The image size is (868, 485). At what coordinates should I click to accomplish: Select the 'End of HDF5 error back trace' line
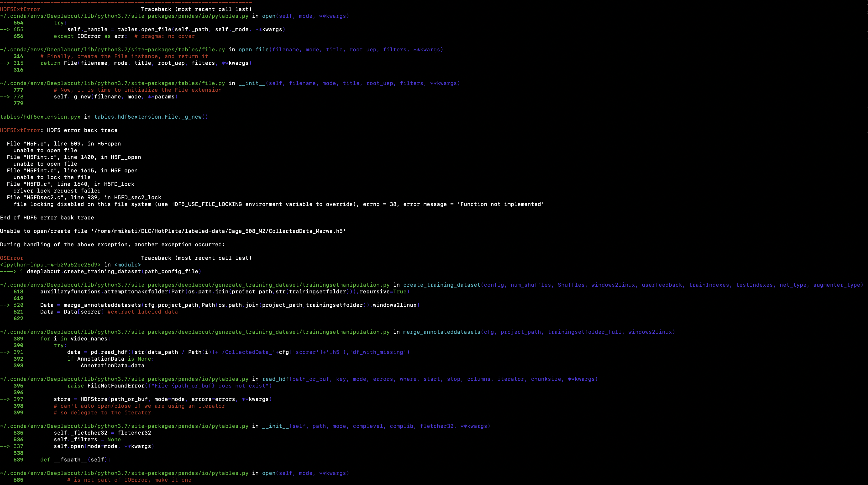(x=47, y=217)
